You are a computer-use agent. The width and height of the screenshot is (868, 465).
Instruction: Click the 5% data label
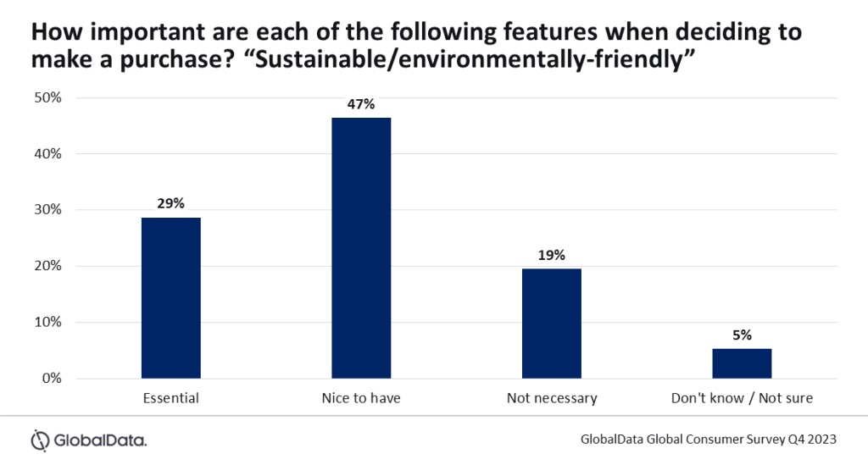click(742, 335)
